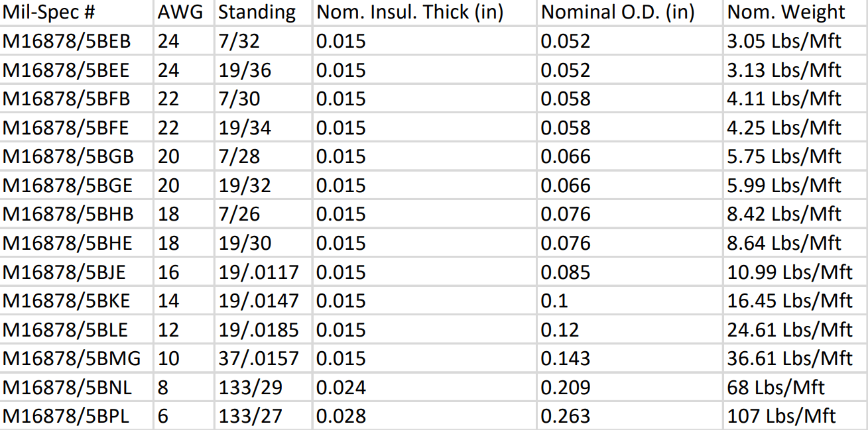
Task: Click the 19/.0117 stranding cell
Action: [263, 272]
